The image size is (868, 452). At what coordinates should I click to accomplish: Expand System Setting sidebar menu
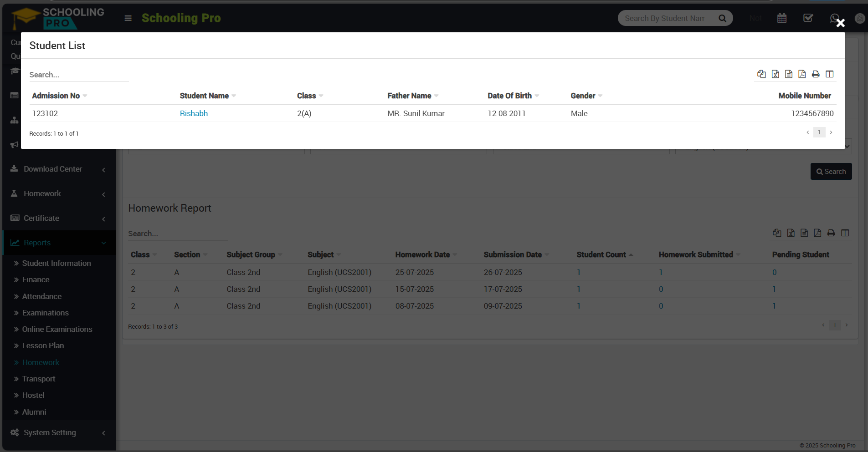pyautogui.click(x=59, y=432)
